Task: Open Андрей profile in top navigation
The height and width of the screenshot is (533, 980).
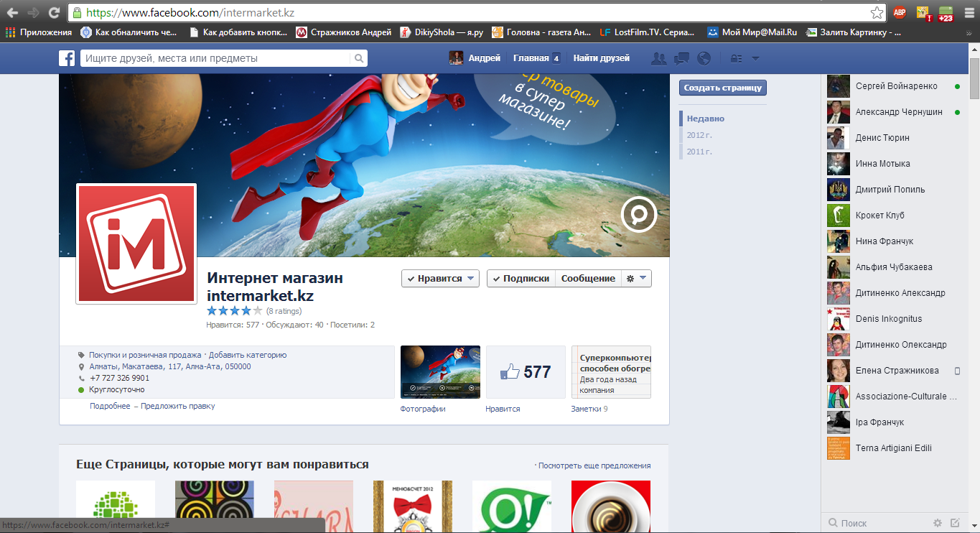Action: tap(475, 58)
